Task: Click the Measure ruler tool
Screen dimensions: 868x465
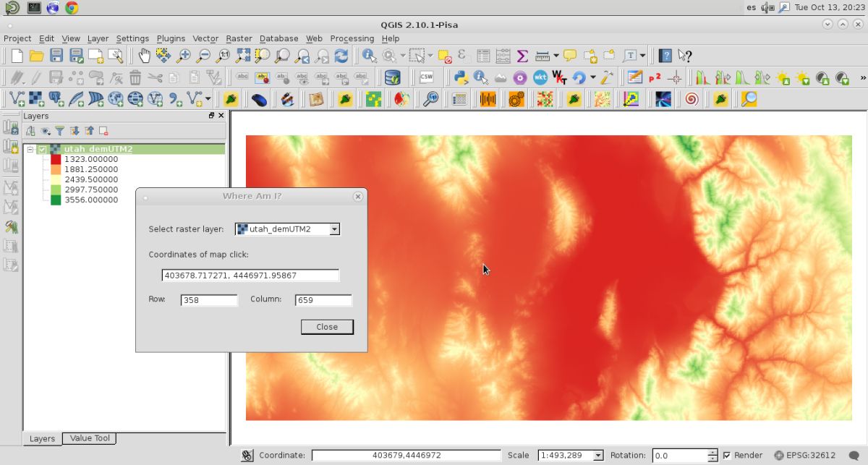Action: (542, 56)
